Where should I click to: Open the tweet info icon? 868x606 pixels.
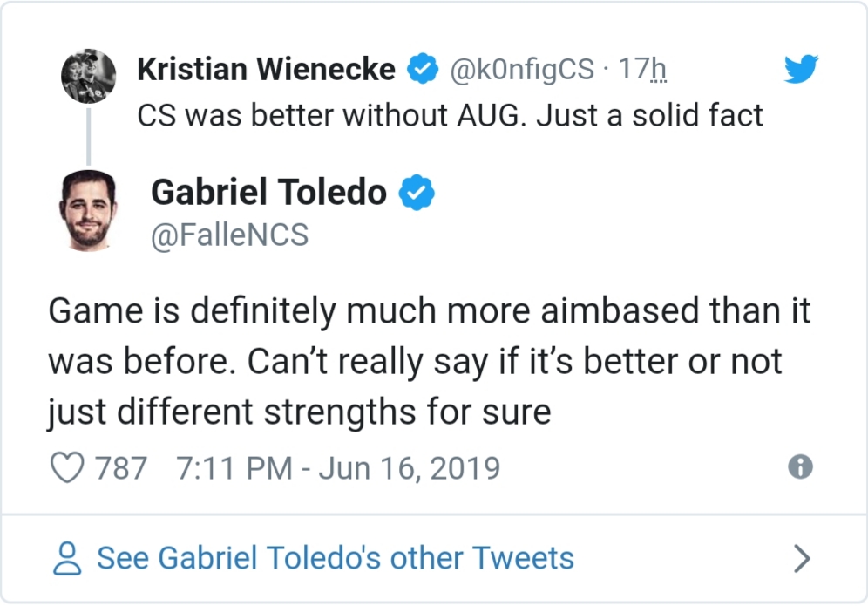click(799, 468)
